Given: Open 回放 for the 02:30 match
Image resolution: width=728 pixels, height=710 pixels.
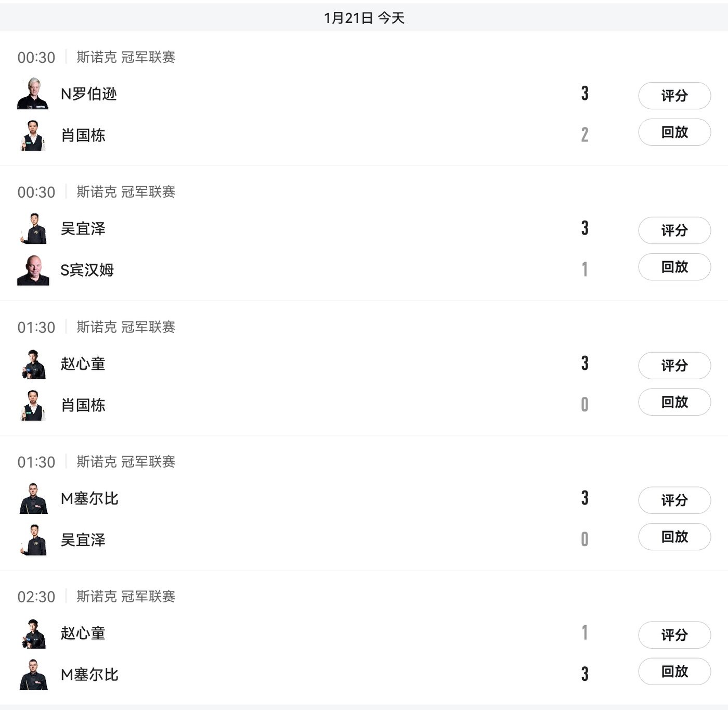Looking at the screenshot, I should (x=674, y=672).
